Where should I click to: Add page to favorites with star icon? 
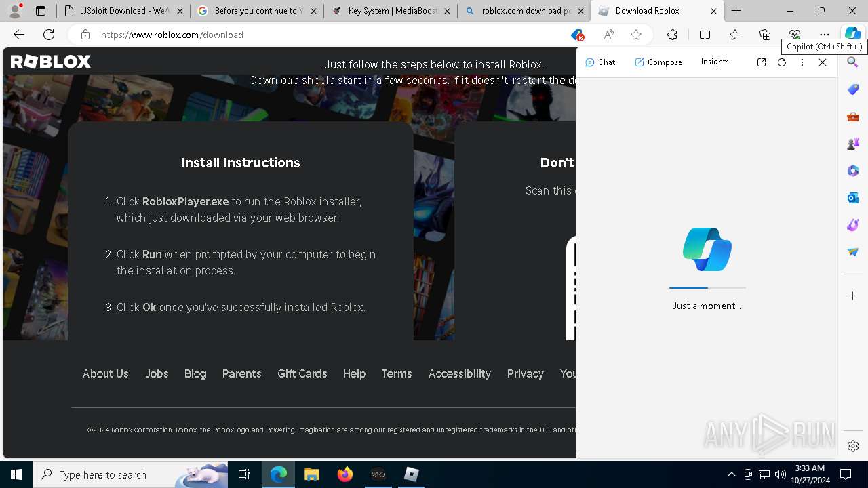(x=636, y=35)
